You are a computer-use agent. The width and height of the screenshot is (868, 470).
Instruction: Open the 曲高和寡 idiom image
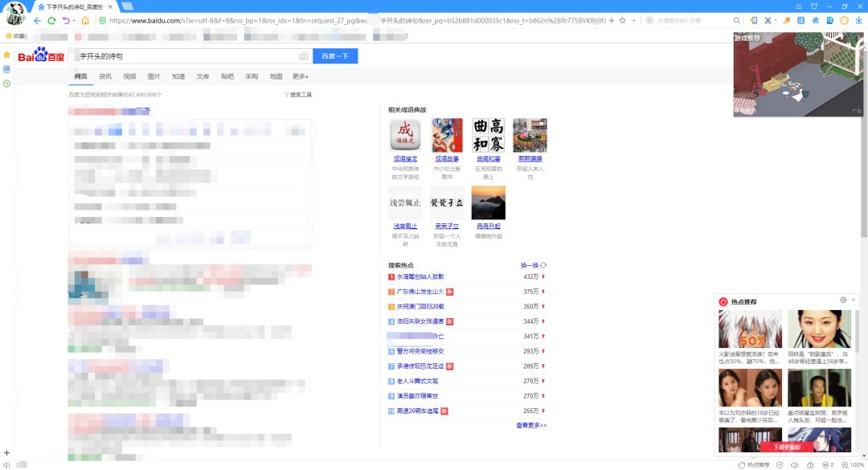[489, 135]
